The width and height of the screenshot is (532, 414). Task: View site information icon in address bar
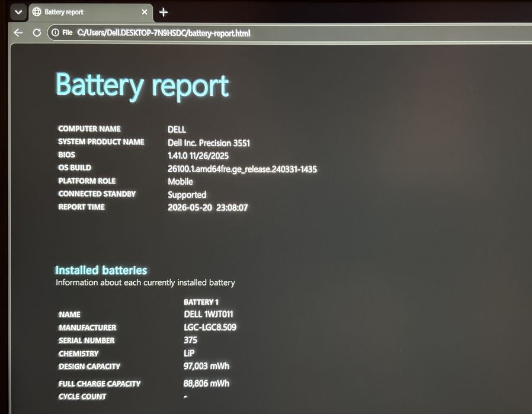click(55, 33)
